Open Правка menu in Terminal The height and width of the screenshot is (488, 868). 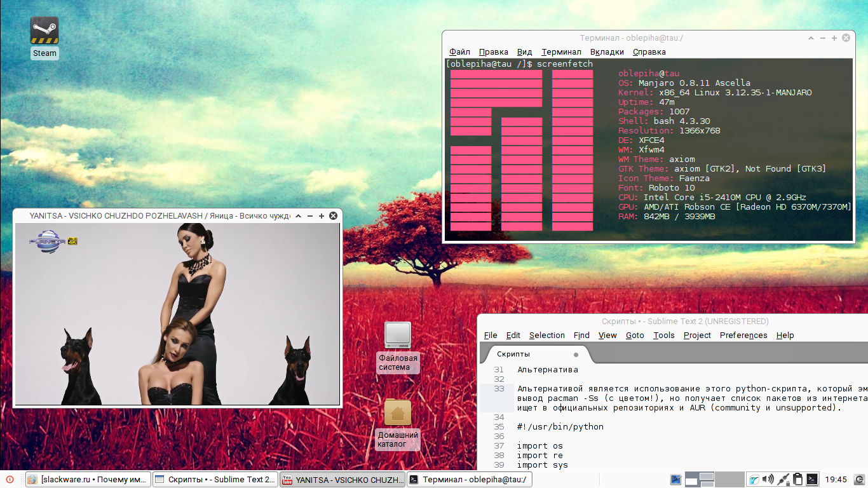493,52
